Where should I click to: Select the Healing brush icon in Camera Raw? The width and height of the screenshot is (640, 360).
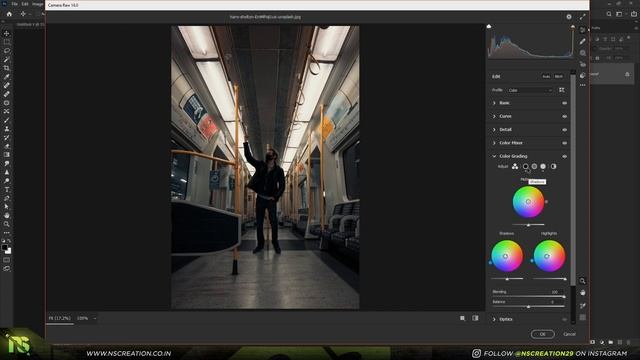click(x=582, y=41)
